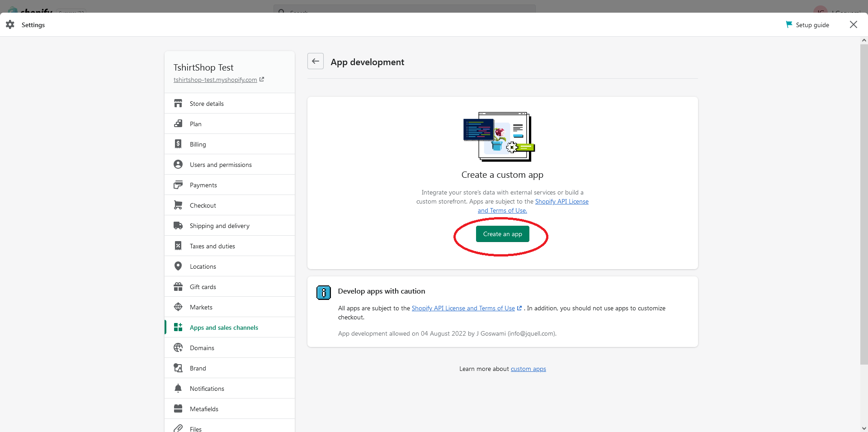Image resolution: width=868 pixels, height=432 pixels.
Task: Open Shipping and delivery settings
Action: tap(230, 225)
